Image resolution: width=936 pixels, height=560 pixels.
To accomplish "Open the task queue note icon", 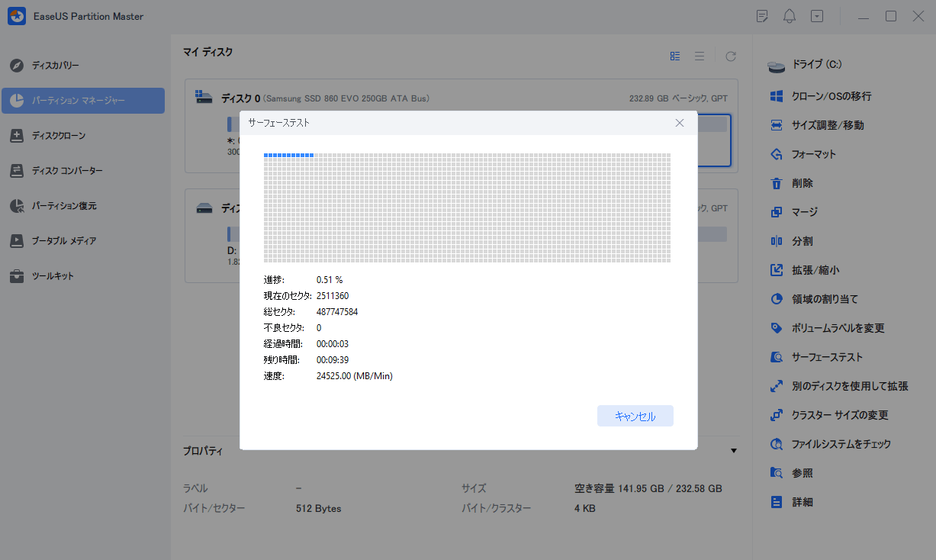I will tap(762, 16).
